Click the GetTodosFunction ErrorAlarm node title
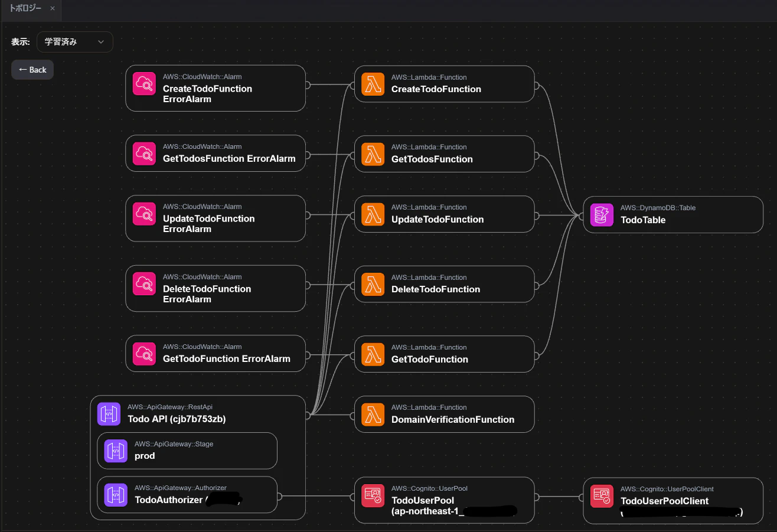 pyautogui.click(x=229, y=158)
